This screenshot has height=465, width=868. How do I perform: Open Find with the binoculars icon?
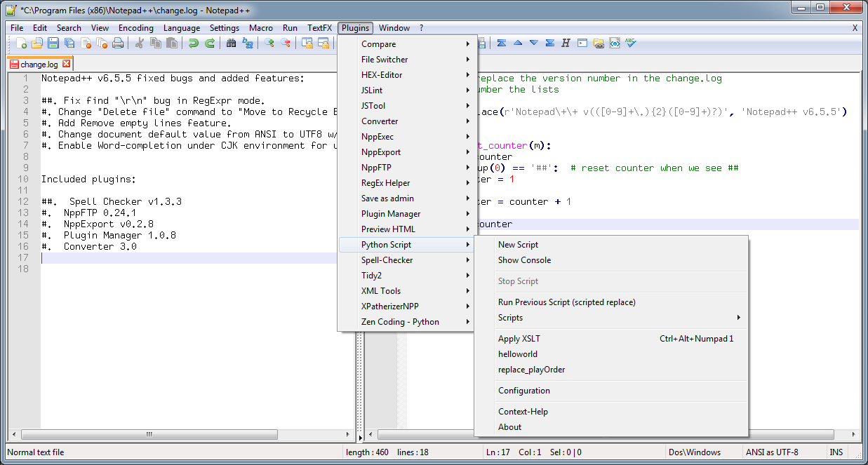coord(231,43)
